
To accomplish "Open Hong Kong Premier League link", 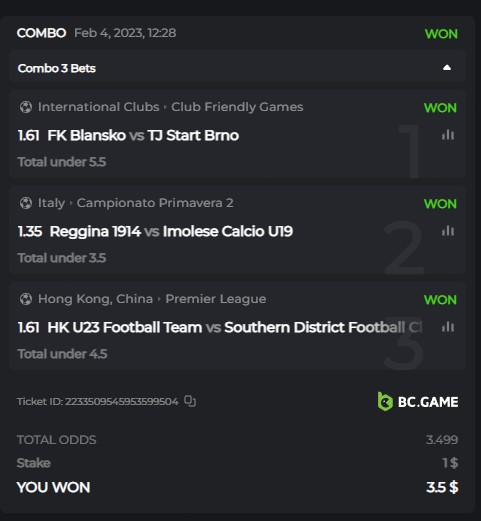I will pyautogui.click(x=216, y=299).
